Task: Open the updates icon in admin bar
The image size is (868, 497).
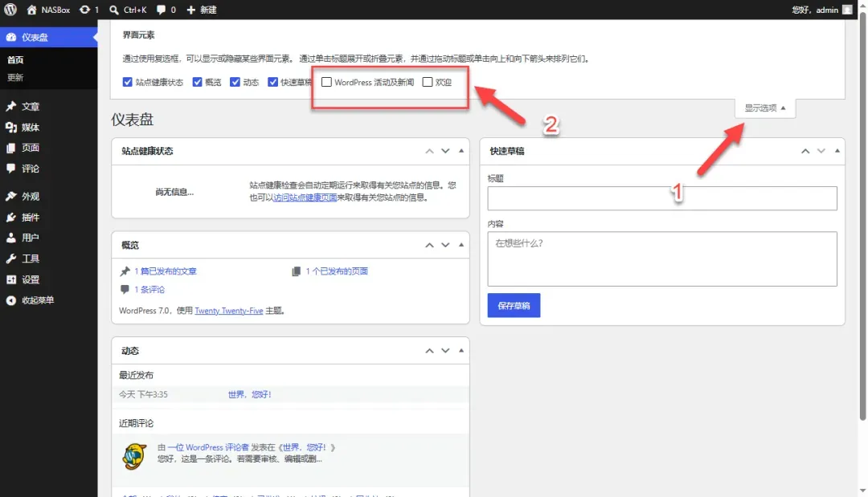Action: click(84, 10)
